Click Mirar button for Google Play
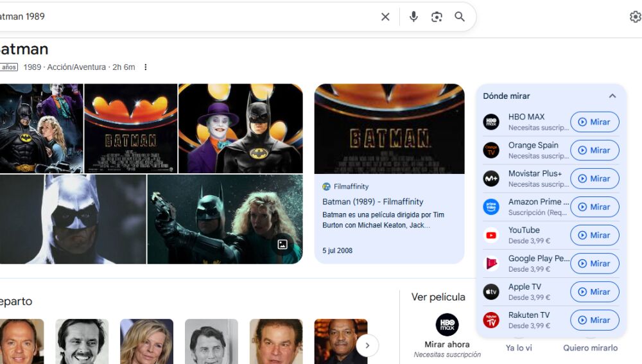The image size is (642, 364). [594, 263]
